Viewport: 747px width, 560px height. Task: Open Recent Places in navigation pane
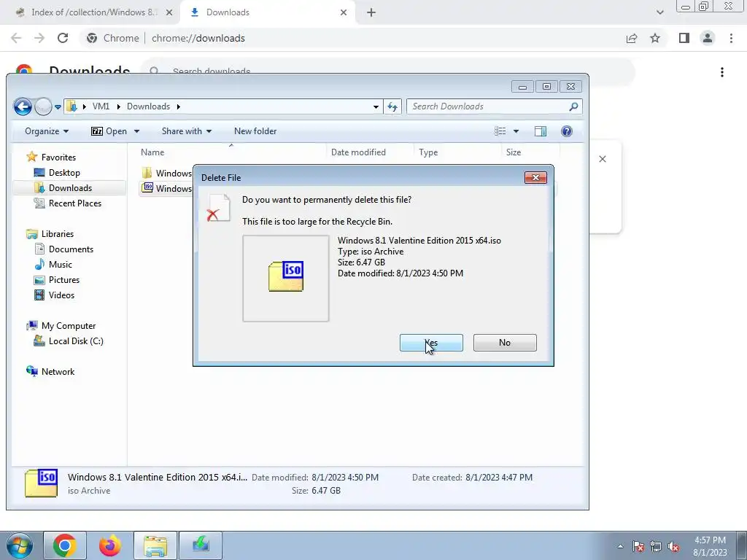click(75, 203)
